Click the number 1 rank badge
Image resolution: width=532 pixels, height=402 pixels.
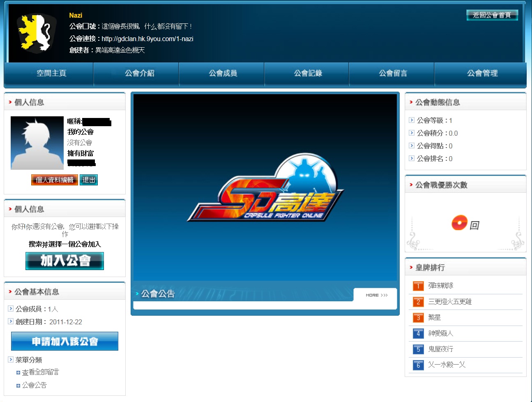418,286
